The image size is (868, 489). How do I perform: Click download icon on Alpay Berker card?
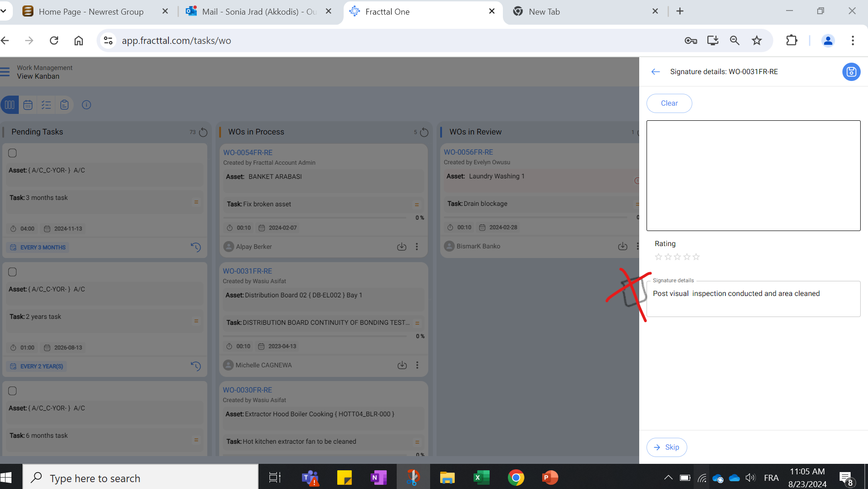pos(401,247)
